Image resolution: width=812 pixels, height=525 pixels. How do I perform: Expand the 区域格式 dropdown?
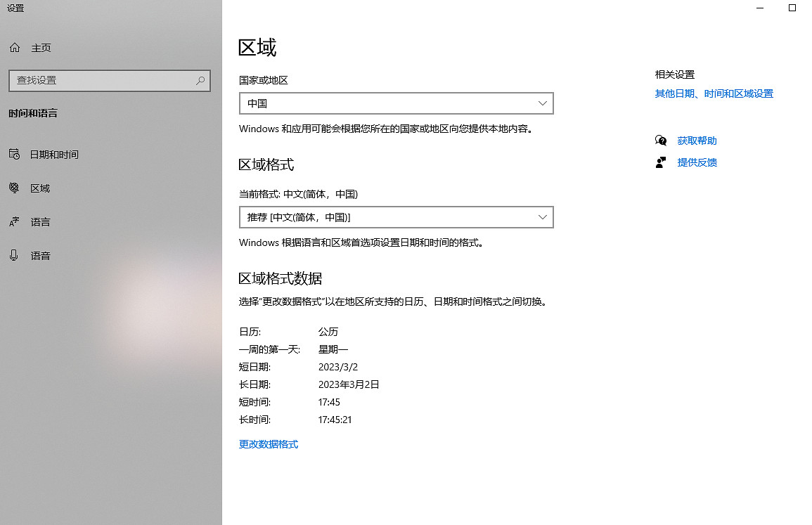click(x=396, y=217)
